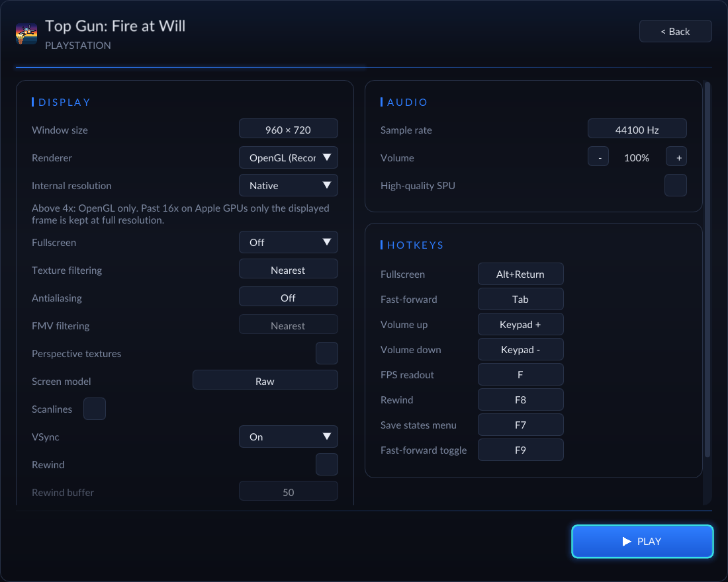Rebind the FPS readout F hotkey

(520, 374)
